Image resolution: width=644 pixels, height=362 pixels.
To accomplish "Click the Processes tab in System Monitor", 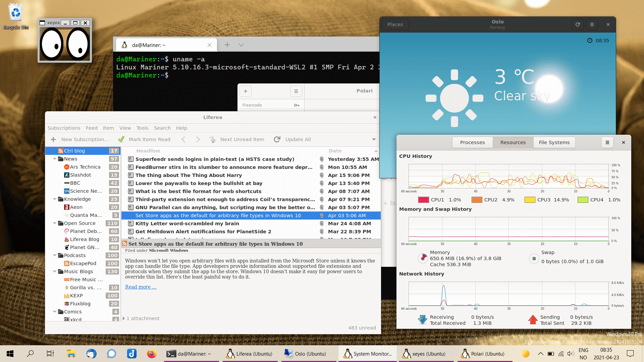I will coord(472,142).
